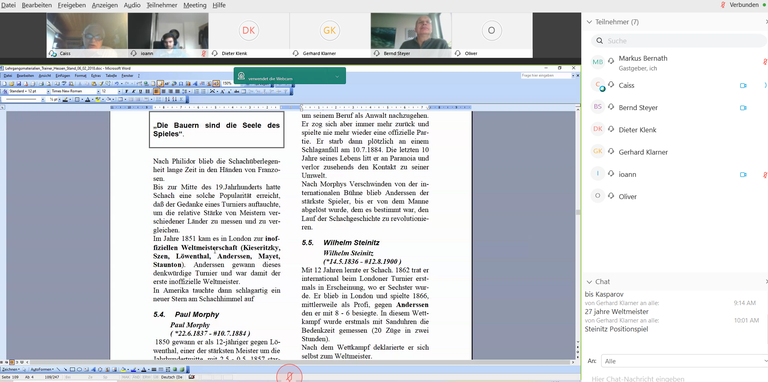Toggle italic formatting in Word
768x382 pixels.
tap(134, 91)
